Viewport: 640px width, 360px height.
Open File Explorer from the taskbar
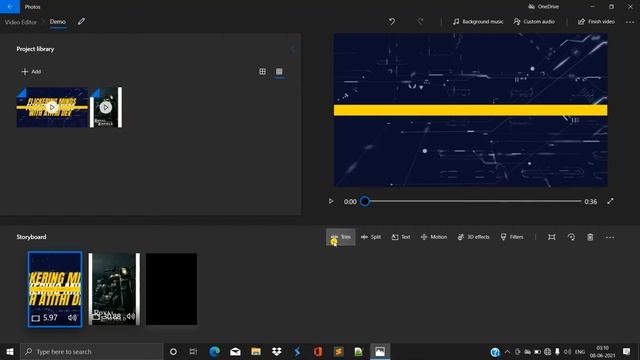pyautogui.click(x=256, y=351)
